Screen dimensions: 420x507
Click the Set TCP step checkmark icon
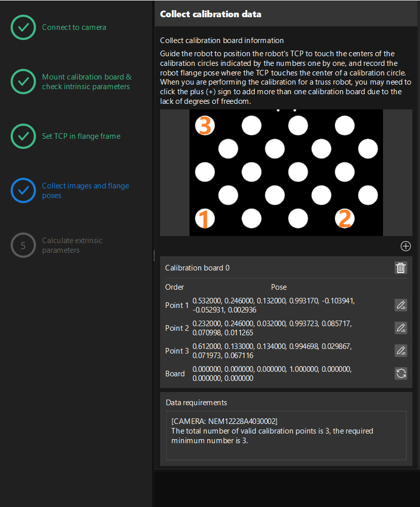pyautogui.click(x=23, y=136)
